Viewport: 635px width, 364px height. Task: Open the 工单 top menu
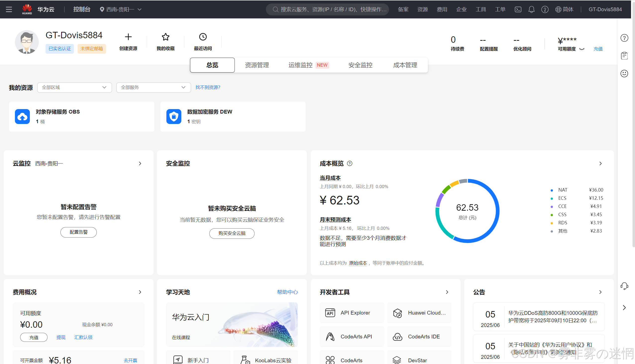pos(500,9)
